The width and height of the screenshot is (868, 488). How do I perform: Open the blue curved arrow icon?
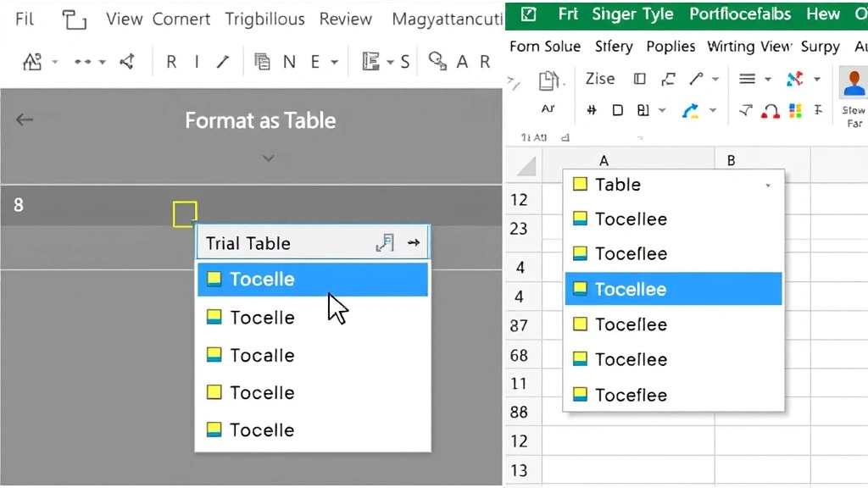(x=692, y=108)
